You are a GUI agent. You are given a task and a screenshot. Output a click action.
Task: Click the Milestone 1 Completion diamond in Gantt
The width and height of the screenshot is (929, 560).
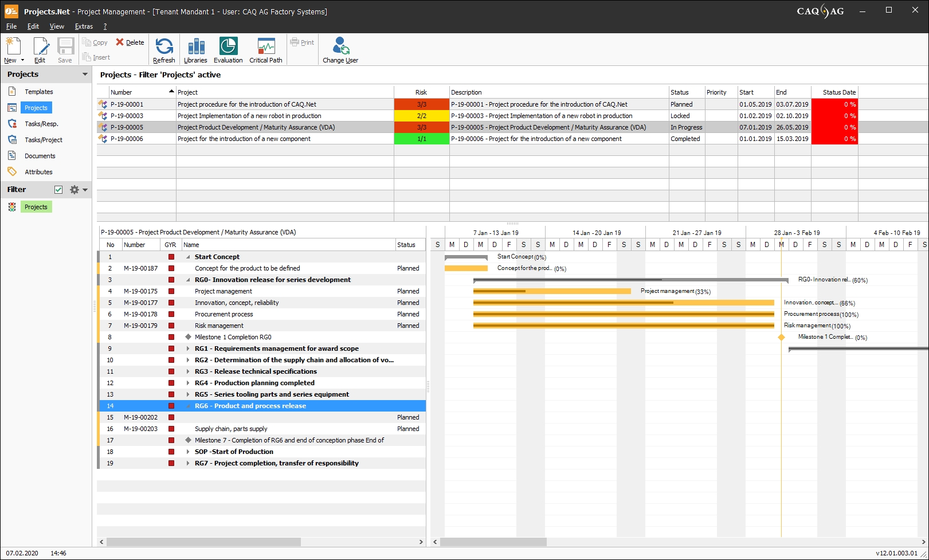pyautogui.click(x=781, y=337)
